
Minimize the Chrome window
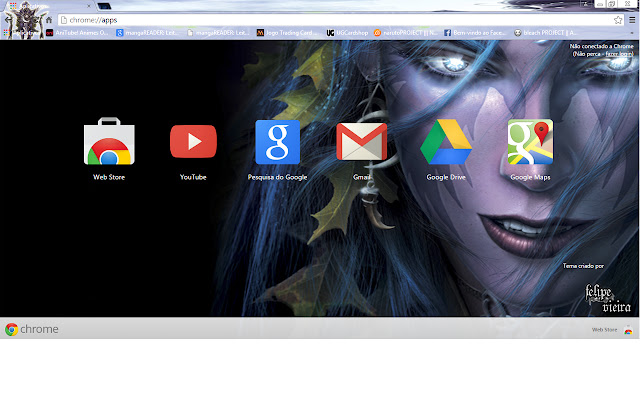(x=600, y=4)
